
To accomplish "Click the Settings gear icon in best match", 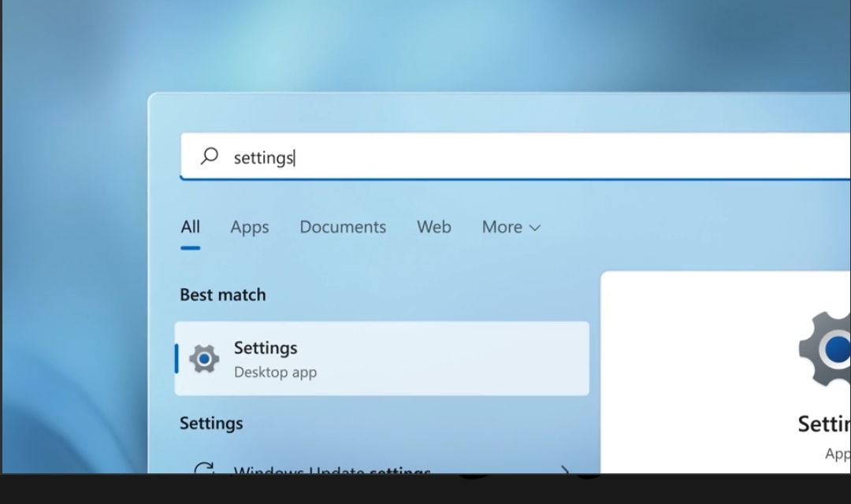I will pyautogui.click(x=204, y=358).
